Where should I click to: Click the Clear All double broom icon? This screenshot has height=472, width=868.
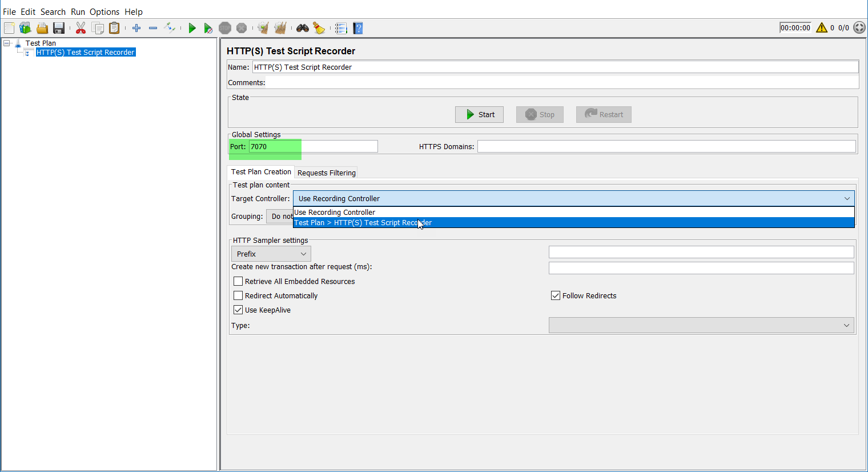[x=280, y=28]
